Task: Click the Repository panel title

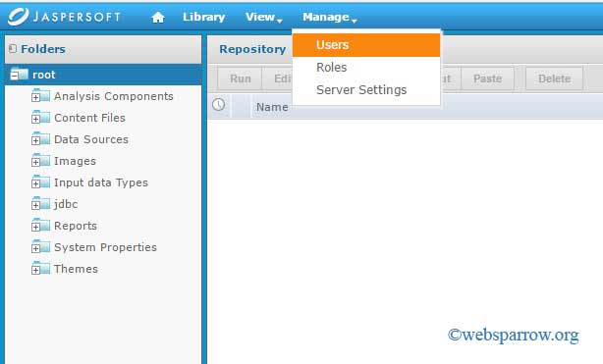Action: pyautogui.click(x=252, y=49)
